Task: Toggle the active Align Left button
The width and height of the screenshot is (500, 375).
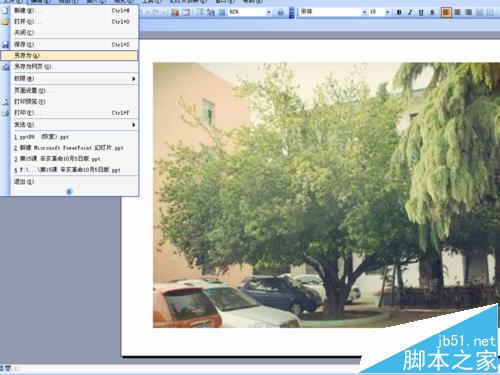Action: 446,12
